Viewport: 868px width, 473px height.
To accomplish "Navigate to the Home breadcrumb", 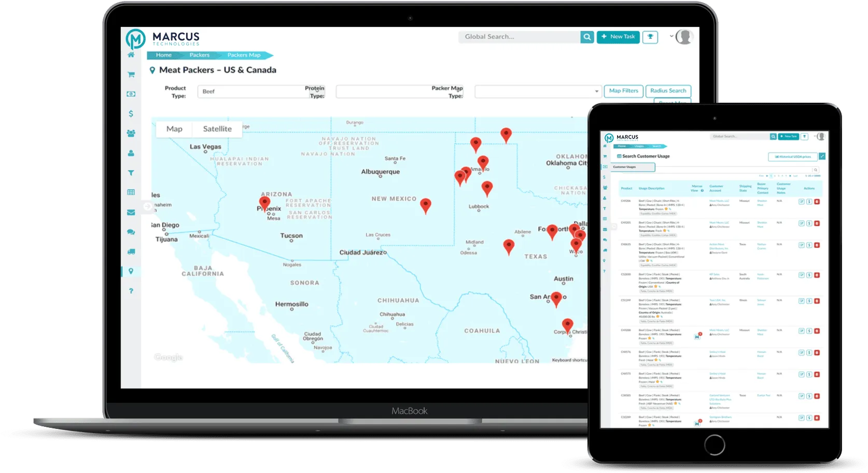I will (164, 55).
